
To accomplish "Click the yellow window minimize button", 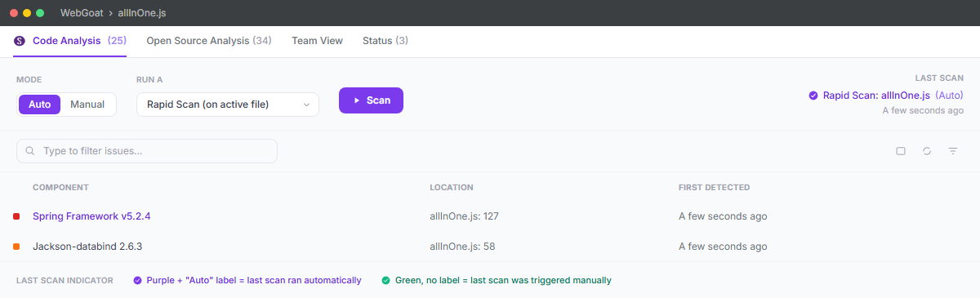I will coord(27,13).
